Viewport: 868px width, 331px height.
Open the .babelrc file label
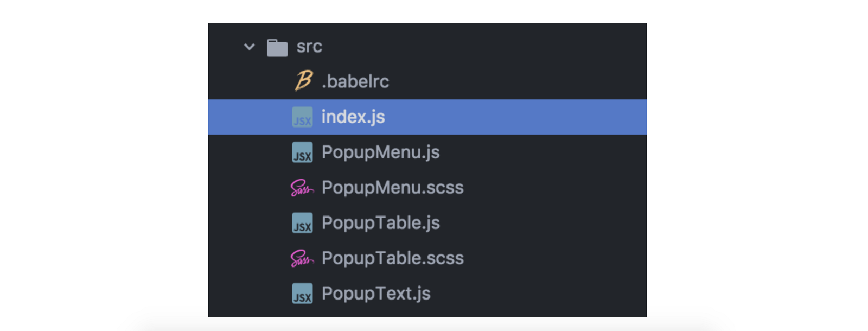point(355,81)
